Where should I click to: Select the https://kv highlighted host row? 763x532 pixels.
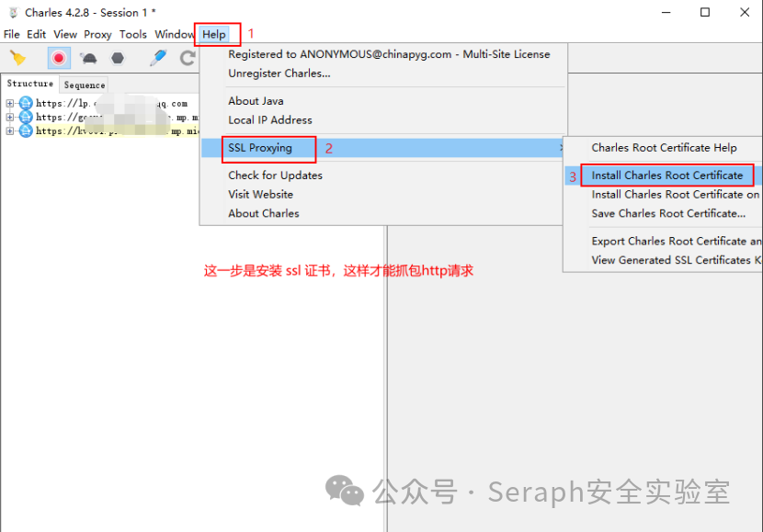[118, 130]
